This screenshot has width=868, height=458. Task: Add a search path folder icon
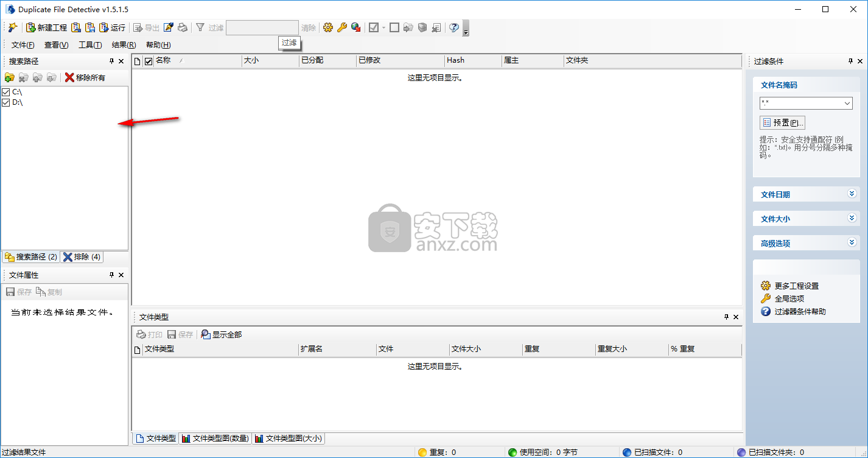[x=9, y=77]
